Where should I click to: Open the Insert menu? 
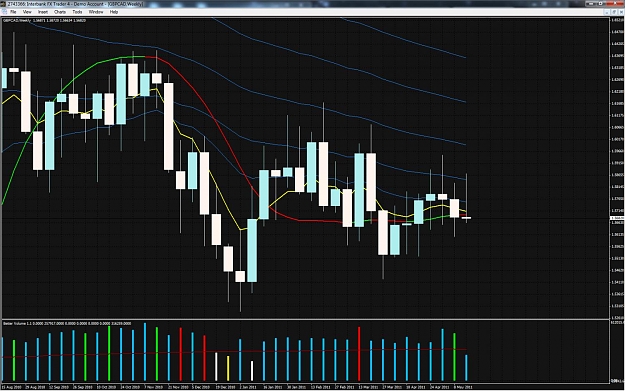pyautogui.click(x=43, y=12)
